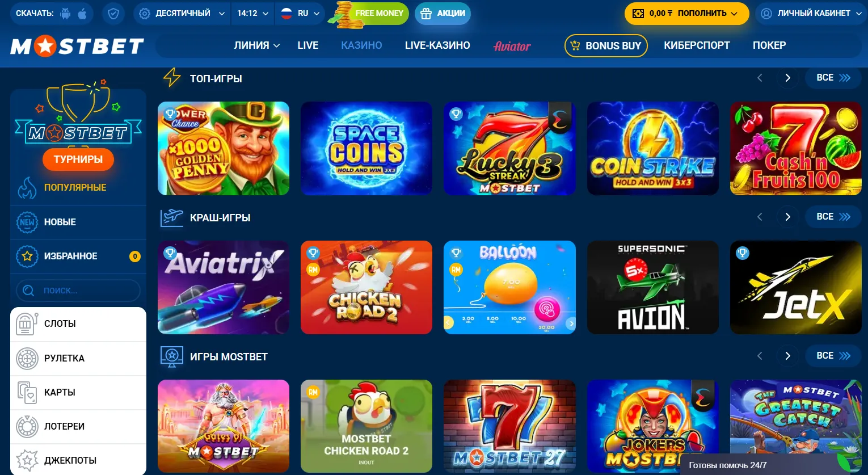868x475 pixels.
Task: Select the Cards category icon
Action: pyautogui.click(x=27, y=392)
